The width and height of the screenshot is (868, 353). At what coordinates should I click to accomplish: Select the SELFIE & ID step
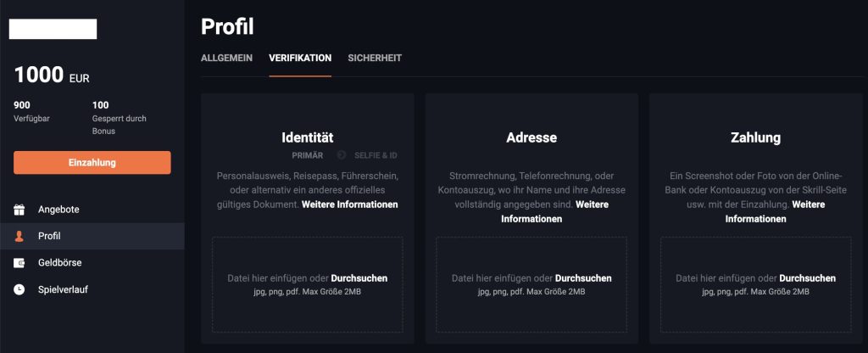[x=376, y=155]
